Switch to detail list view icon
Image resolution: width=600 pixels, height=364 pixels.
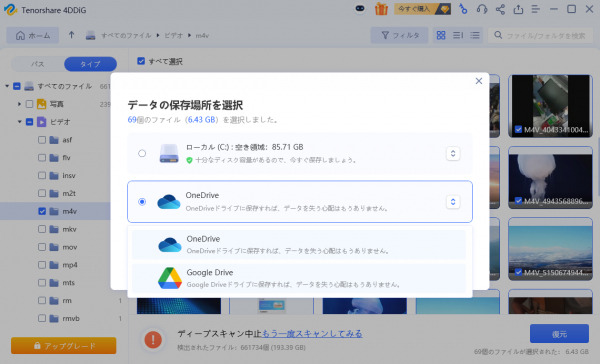coord(458,35)
